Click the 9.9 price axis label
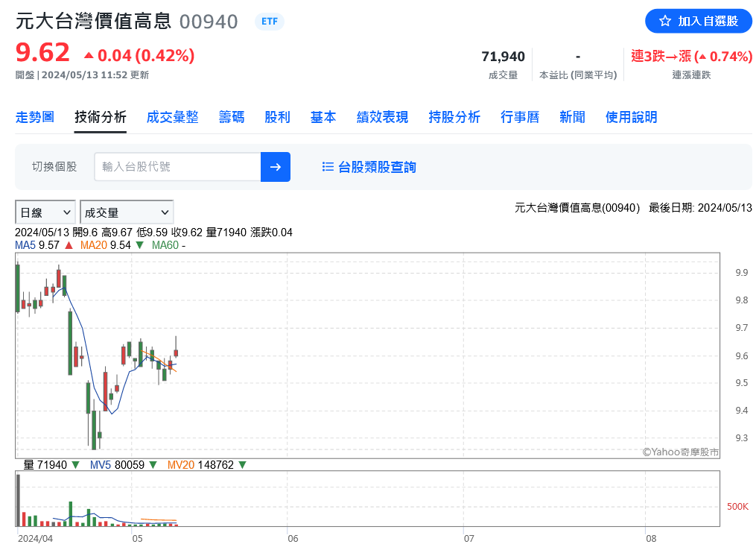 (742, 273)
